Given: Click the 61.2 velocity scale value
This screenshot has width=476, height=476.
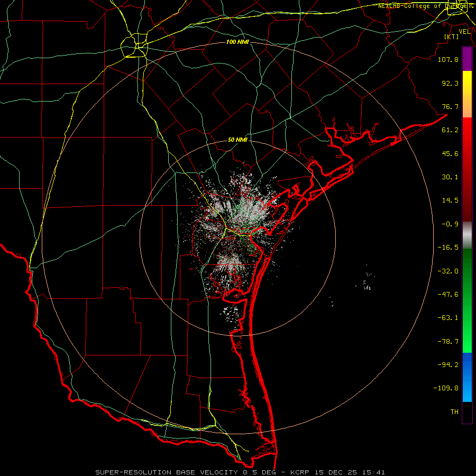Looking at the screenshot, I should [450, 130].
